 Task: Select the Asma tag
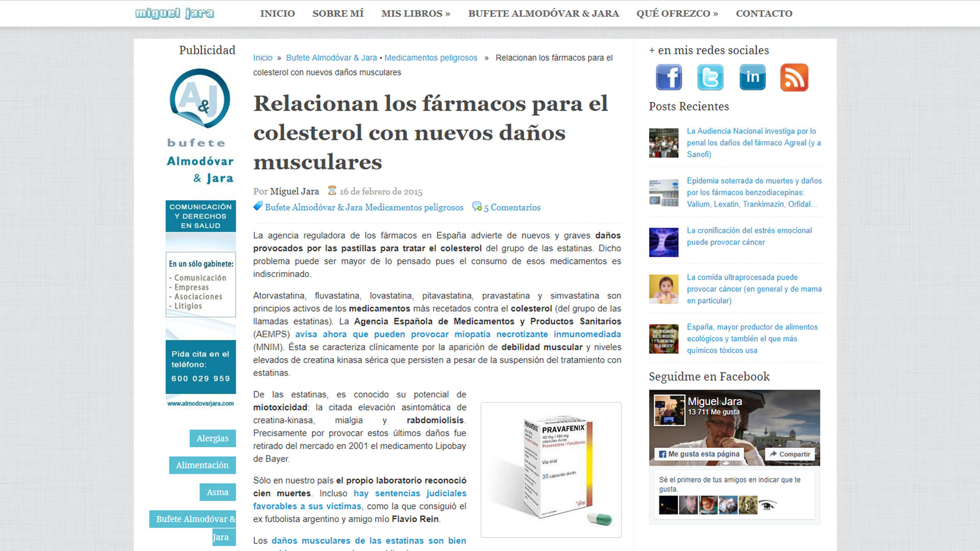pyautogui.click(x=217, y=492)
